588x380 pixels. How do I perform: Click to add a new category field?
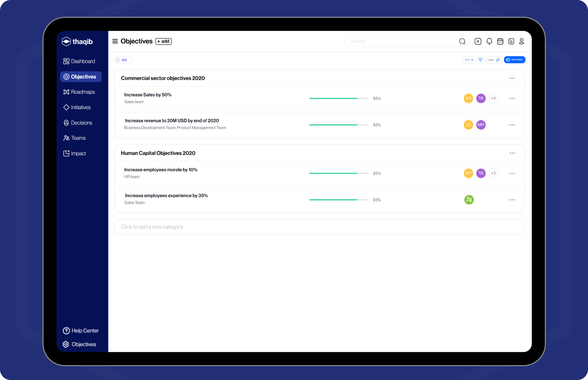(319, 227)
